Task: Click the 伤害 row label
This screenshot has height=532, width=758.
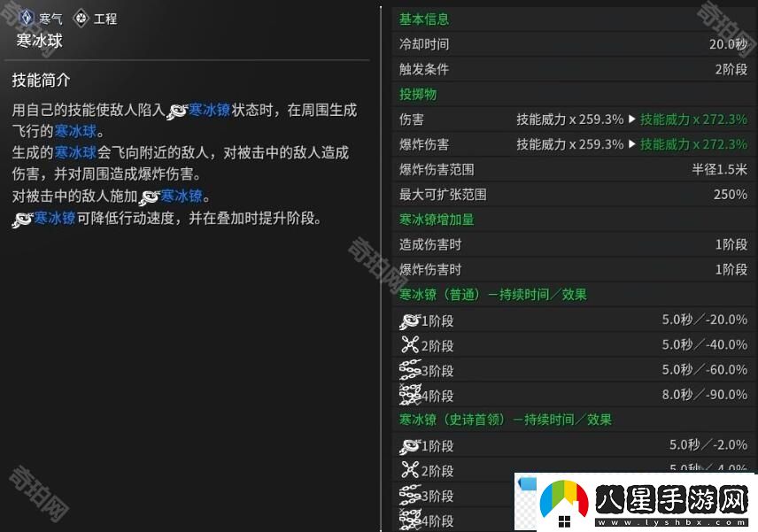Action: click(412, 120)
